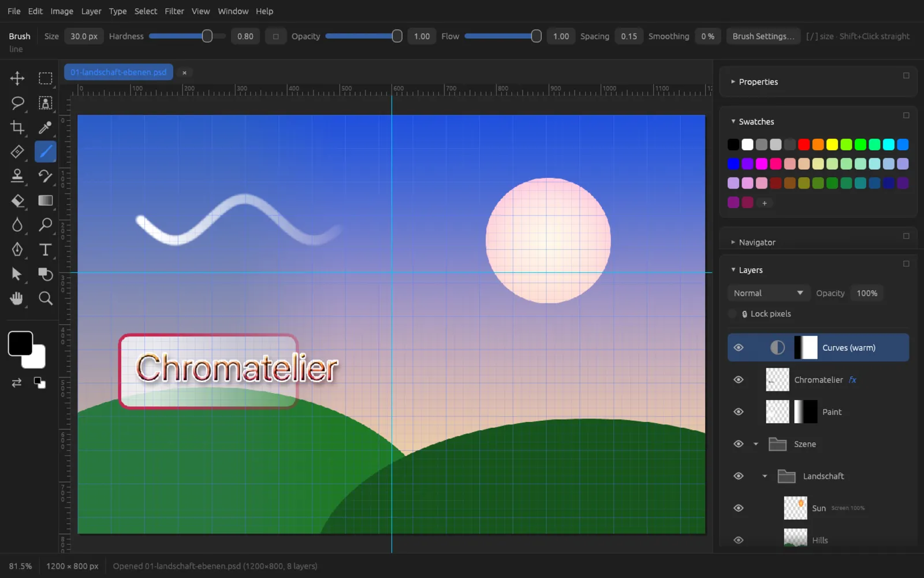Screen dimensions: 924x578
Task: Adjust the Flow slider handle
Action: [536, 36]
